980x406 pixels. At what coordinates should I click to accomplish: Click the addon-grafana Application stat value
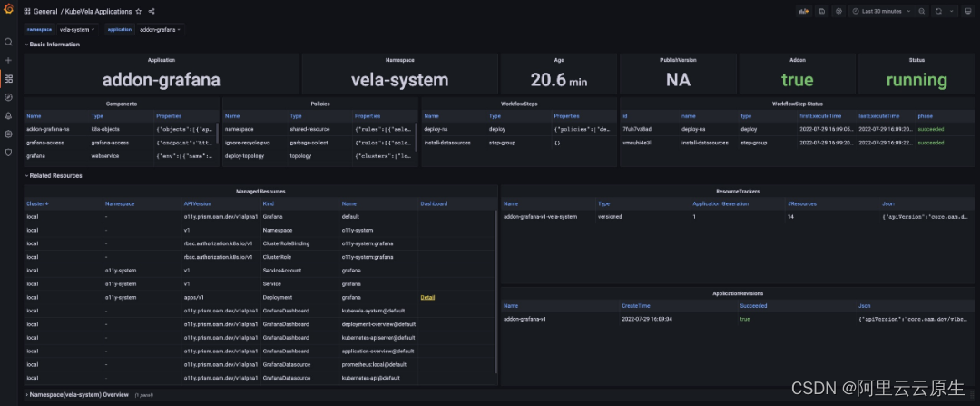coord(162,80)
